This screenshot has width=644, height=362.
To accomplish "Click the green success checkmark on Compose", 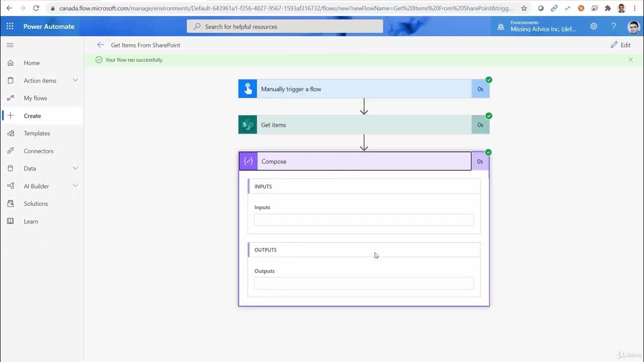I will pyautogui.click(x=489, y=152).
